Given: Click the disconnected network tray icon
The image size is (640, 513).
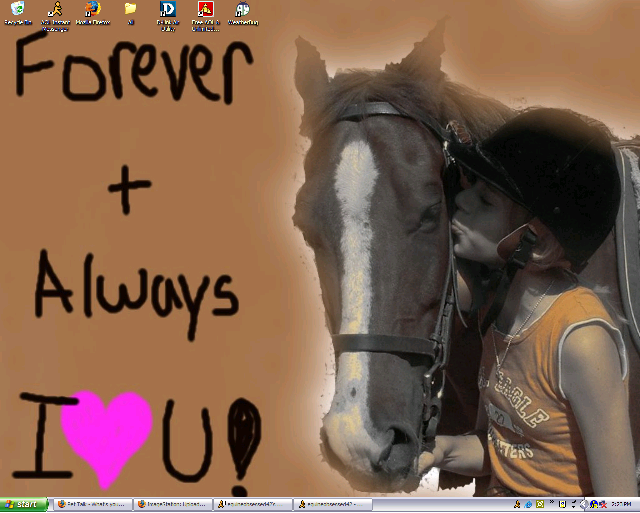Looking at the screenshot, I should 603,504.
